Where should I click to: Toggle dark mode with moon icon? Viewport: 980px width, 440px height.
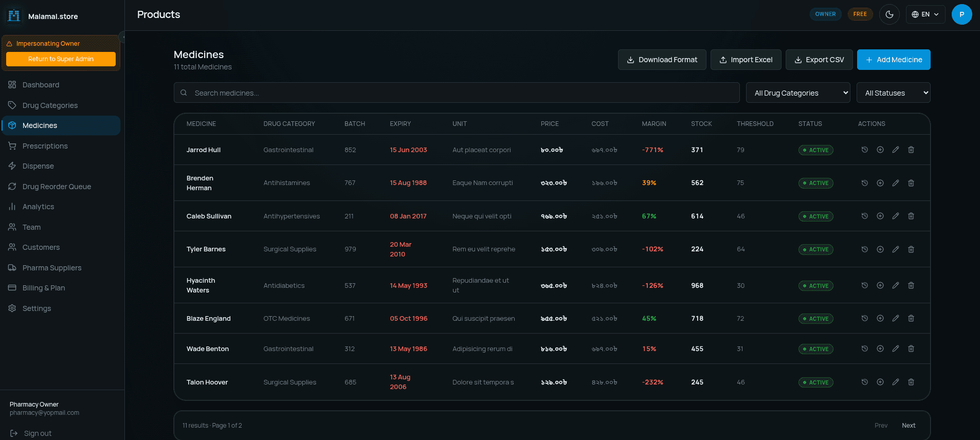click(x=889, y=14)
